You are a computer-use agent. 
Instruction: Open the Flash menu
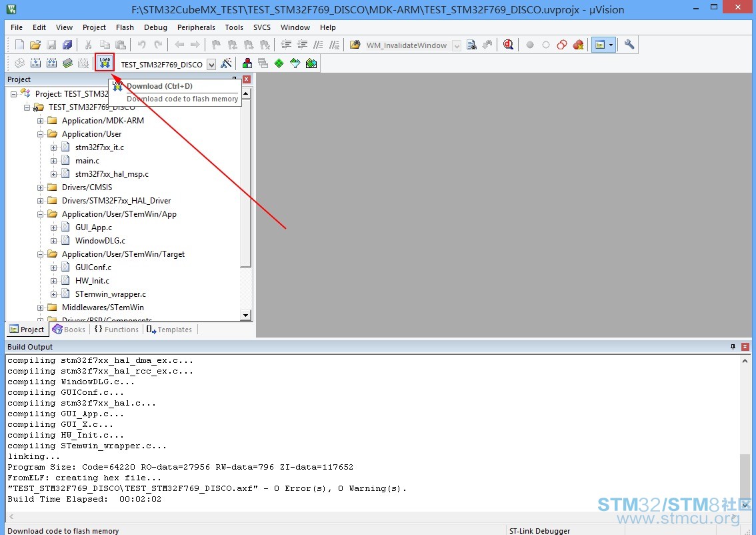(125, 27)
